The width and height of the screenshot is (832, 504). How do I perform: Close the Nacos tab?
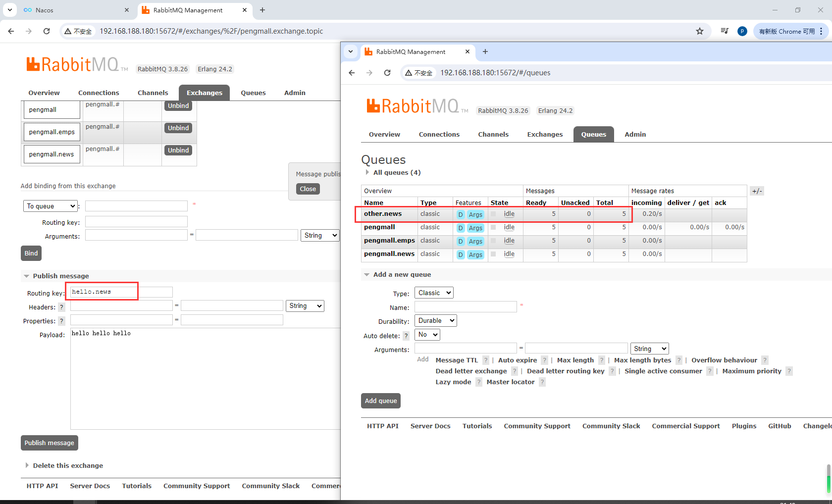point(127,10)
